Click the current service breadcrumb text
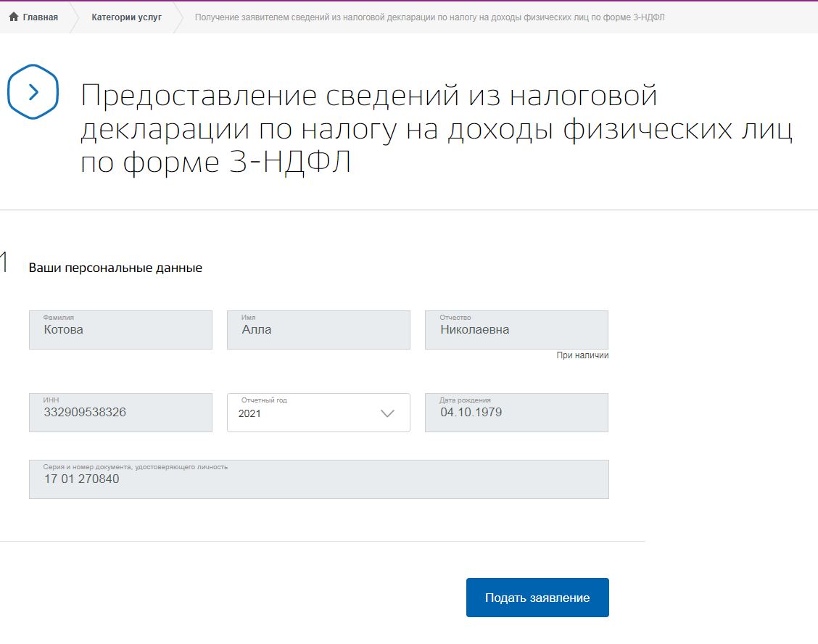This screenshot has height=644, width=818. click(x=429, y=17)
